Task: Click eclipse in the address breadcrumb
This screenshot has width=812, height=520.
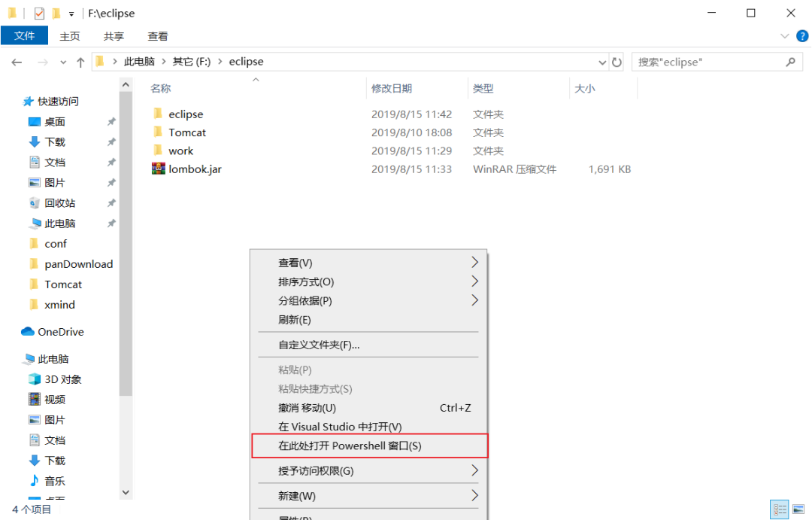Action: [x=246, y=62]
